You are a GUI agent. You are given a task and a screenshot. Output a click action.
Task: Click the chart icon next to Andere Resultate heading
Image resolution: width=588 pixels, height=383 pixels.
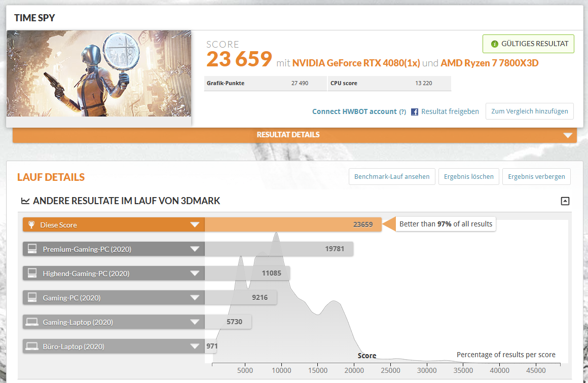point(25,201)
